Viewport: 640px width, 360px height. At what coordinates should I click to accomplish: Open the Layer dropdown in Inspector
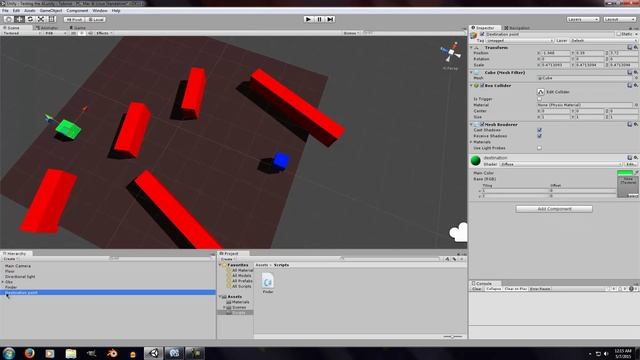pyautogui.click(x=604, y=40)
